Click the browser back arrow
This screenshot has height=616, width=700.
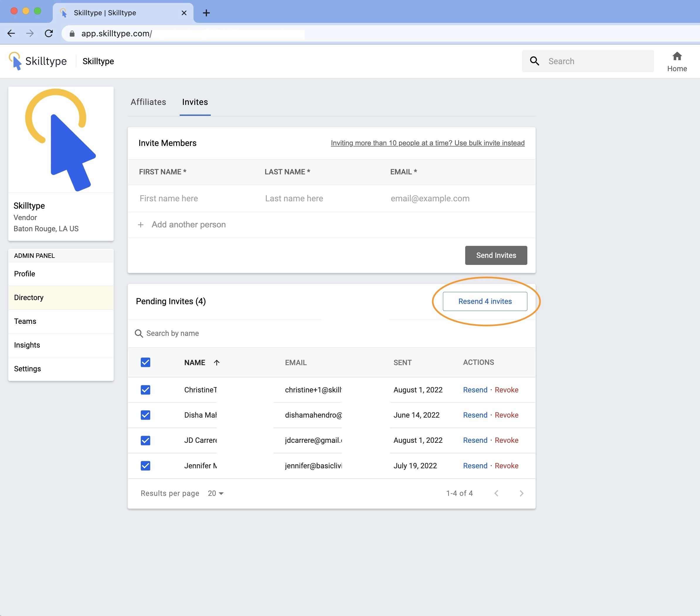pyautogui.click(x=11, y=33)
